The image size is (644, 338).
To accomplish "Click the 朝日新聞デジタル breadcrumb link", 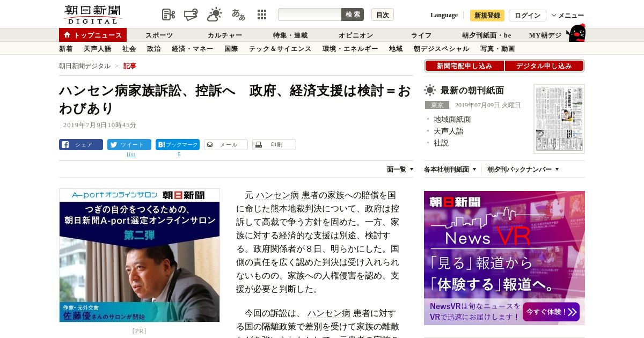I will pos(85,66).
